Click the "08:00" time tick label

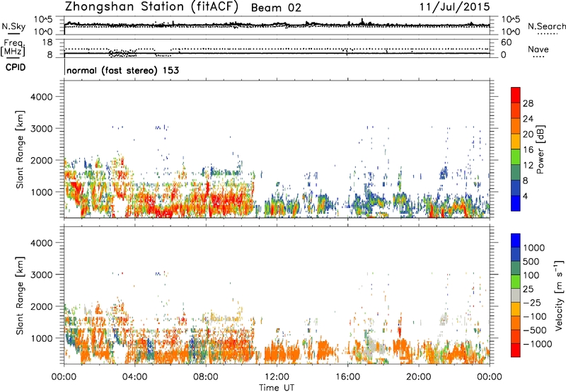pos(206,377)
